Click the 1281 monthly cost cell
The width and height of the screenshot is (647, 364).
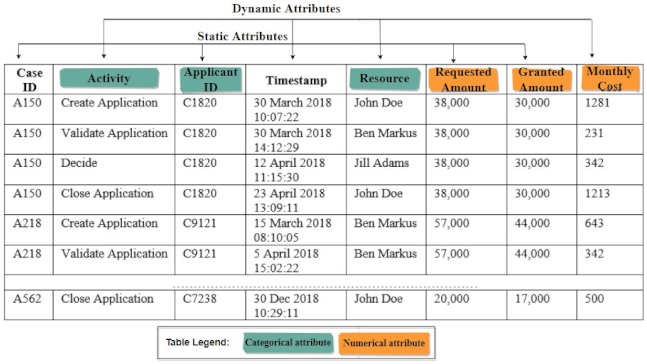(x=597, y=102)
